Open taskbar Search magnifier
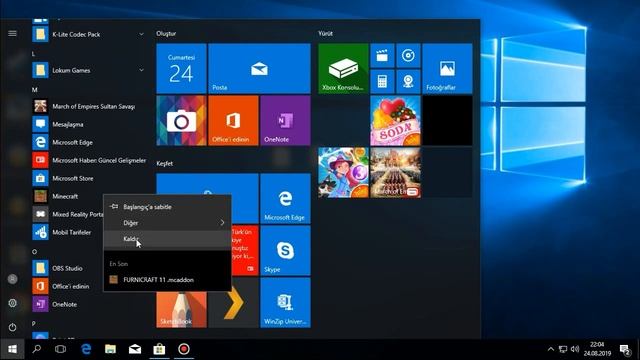640x360 pixels. coord(37,349)
